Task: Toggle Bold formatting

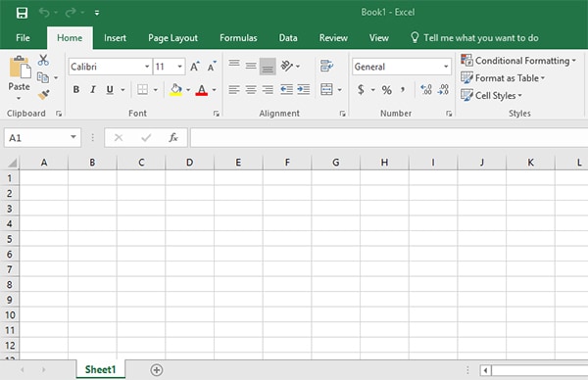Action: (76, 89)
